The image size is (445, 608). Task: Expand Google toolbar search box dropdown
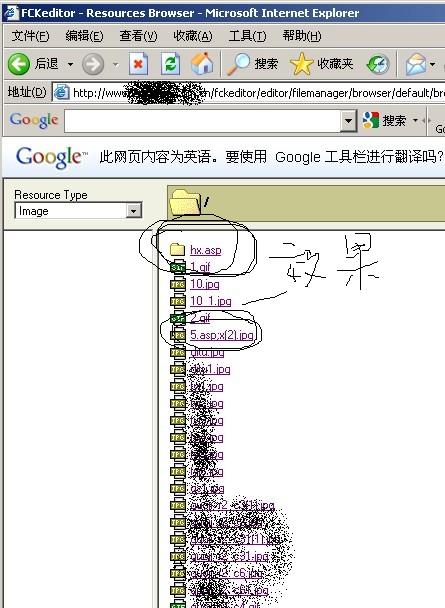pyautogui.click(x=348, y=121)
